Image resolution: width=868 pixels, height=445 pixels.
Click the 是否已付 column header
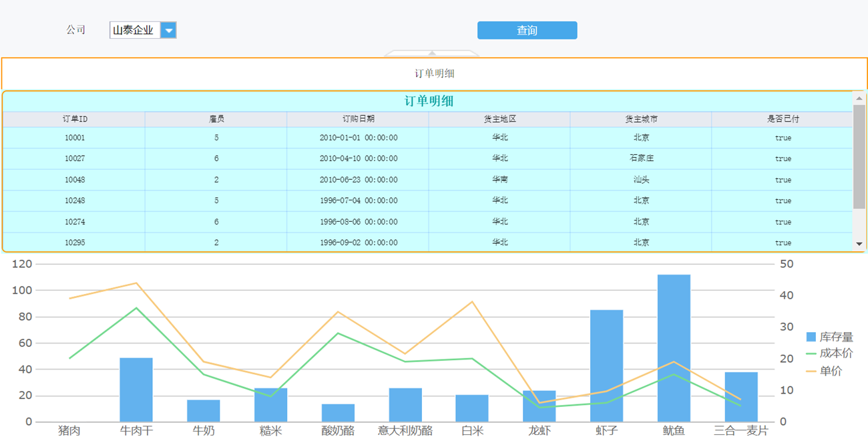(783, 119)
